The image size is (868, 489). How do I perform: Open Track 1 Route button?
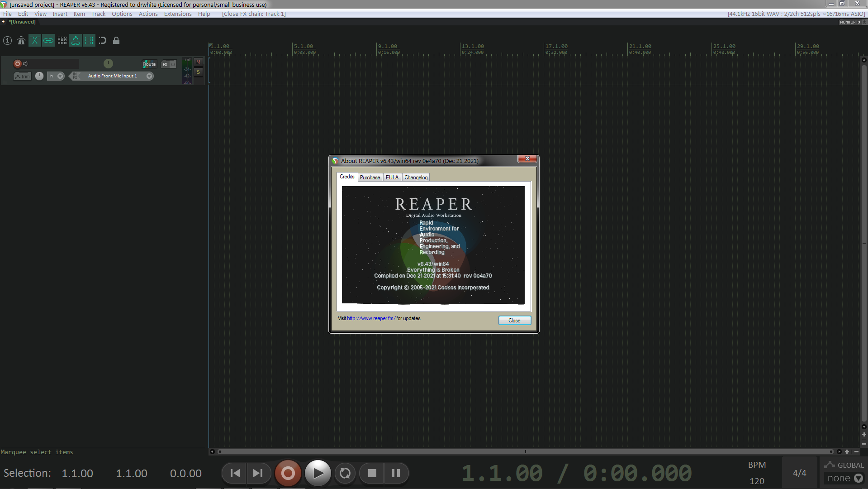tap(149, 64)
